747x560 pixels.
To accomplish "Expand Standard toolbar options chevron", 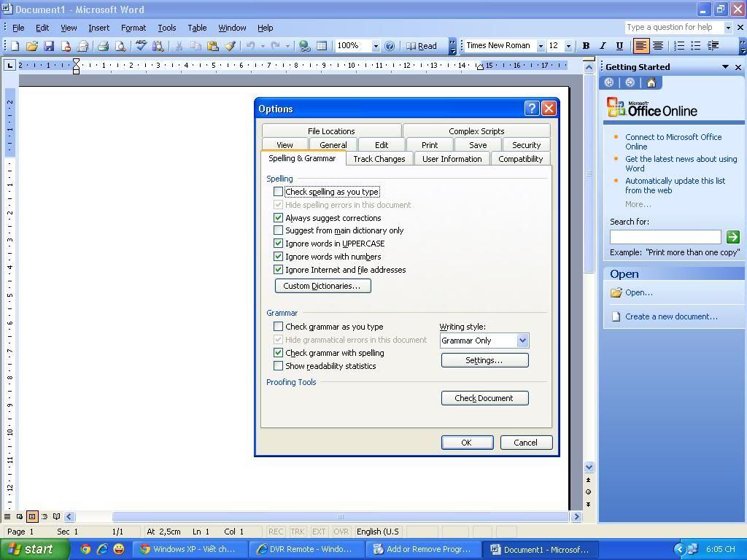I will 452,46.
